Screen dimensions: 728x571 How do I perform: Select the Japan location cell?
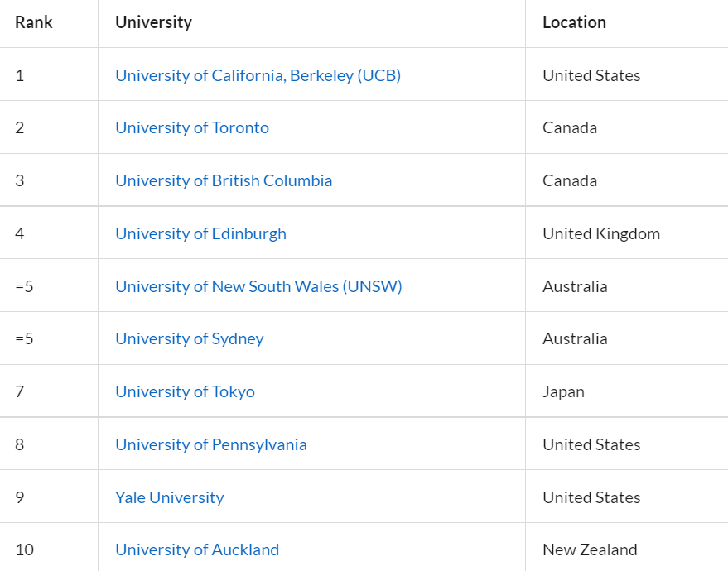pyautogui.click(x=563, y=391)
